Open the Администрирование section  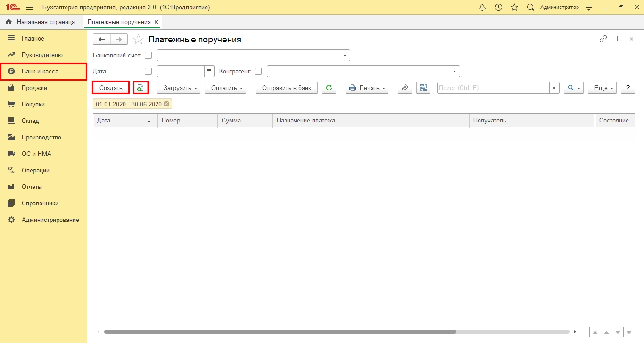tap(43, 220)
